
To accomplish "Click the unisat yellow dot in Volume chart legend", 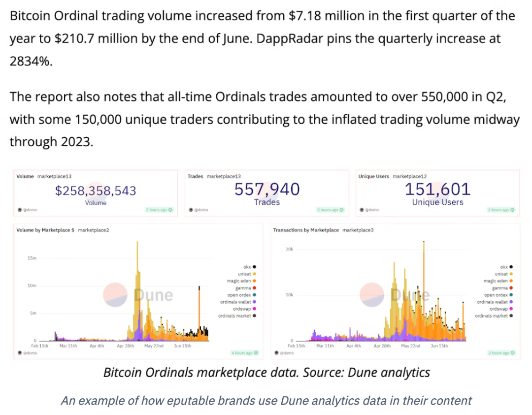I will click(254, 274).
